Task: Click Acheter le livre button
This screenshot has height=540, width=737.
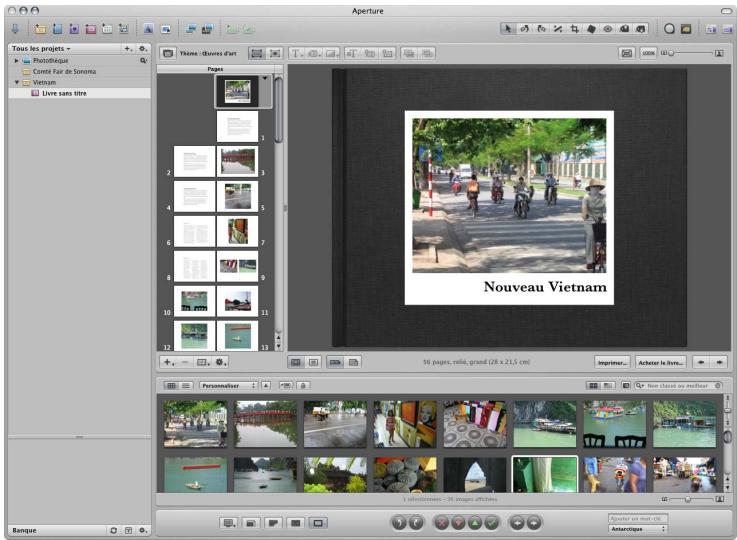Action: 660,362
